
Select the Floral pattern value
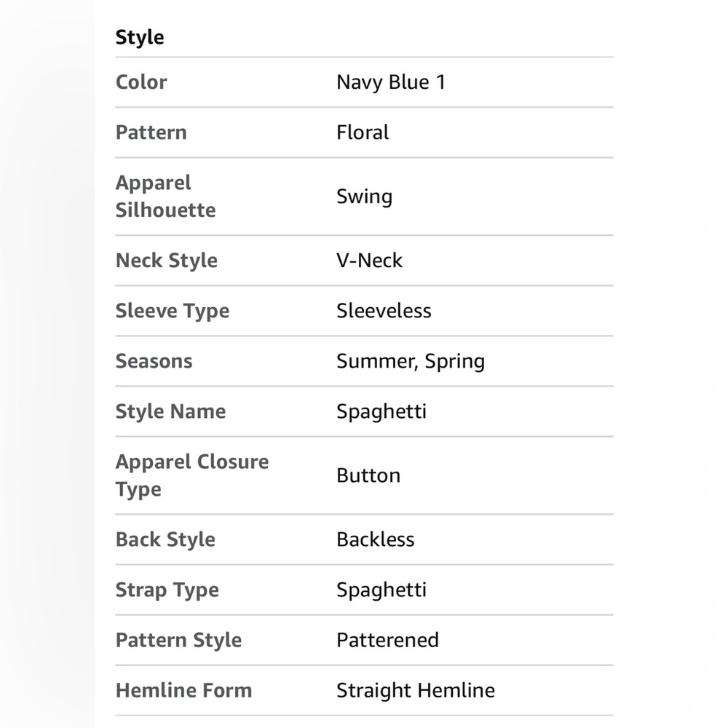point(363,132)
